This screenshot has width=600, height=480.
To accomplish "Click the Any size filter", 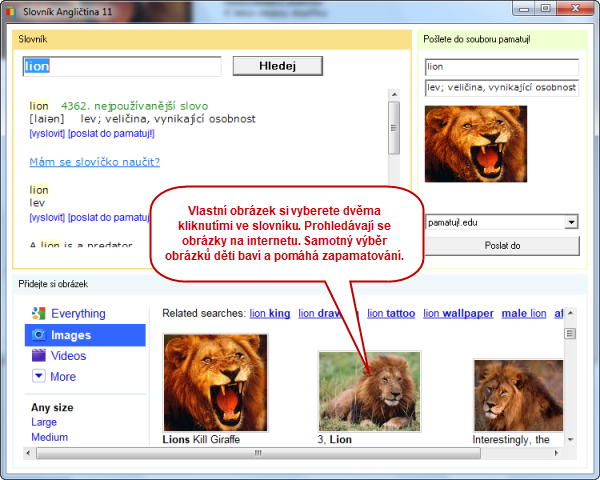I will [x=52, y=408].
